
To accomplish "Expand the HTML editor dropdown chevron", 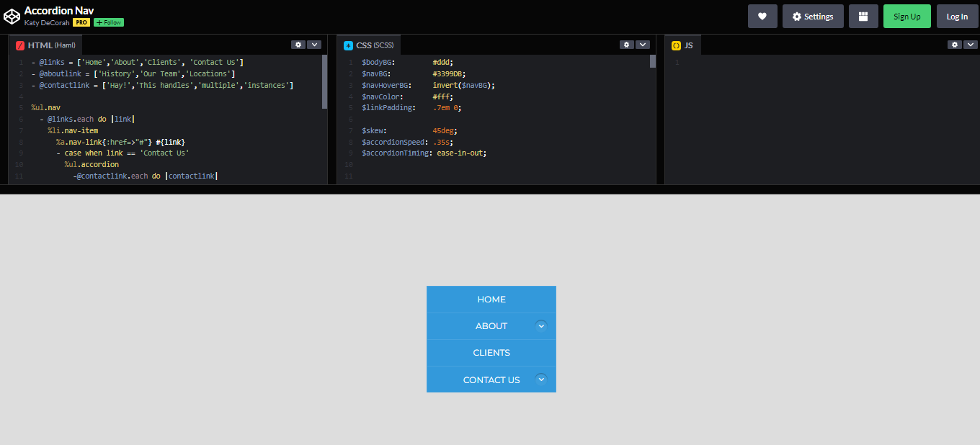I will (x=314, y=45).
